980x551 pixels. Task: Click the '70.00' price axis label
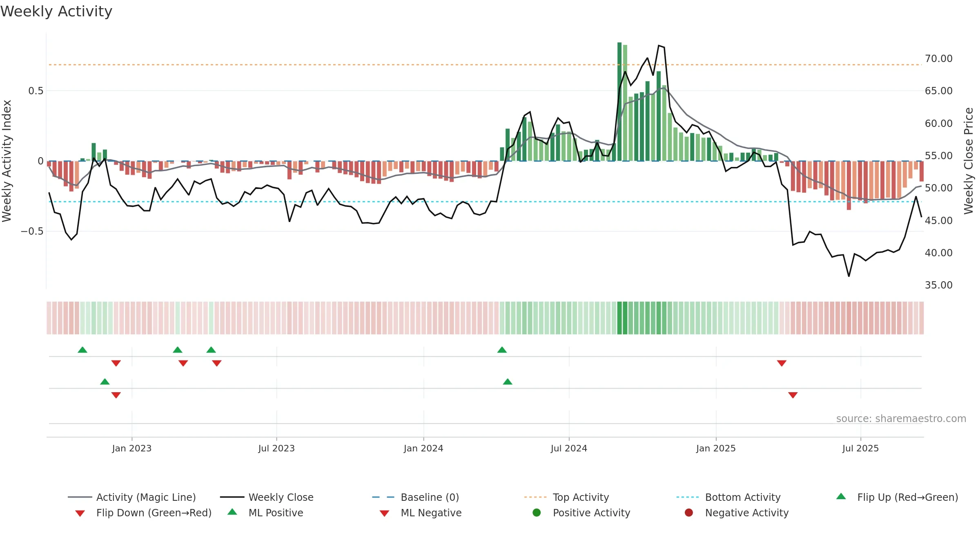point(939,58)
